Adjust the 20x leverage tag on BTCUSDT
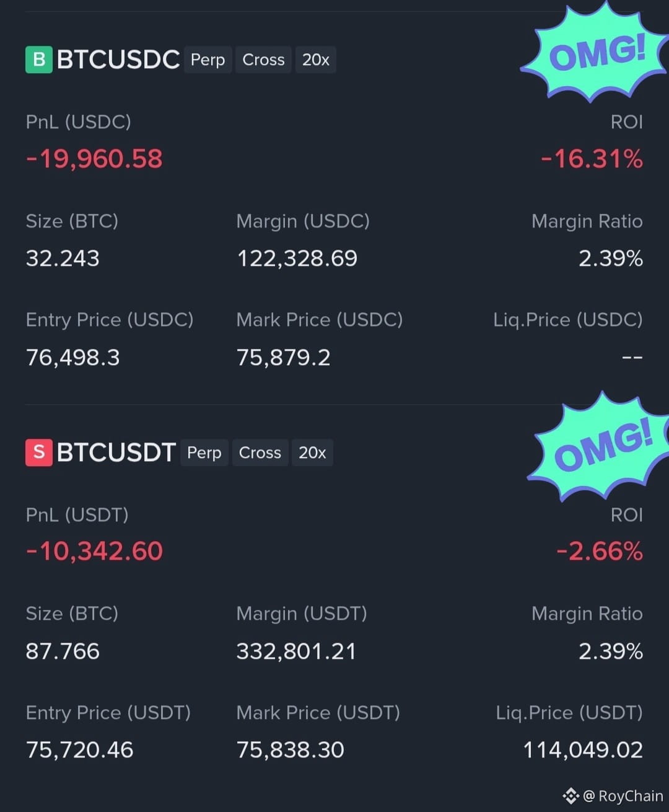The width and height of the screenshot is (669, 812). coord(312,452)
